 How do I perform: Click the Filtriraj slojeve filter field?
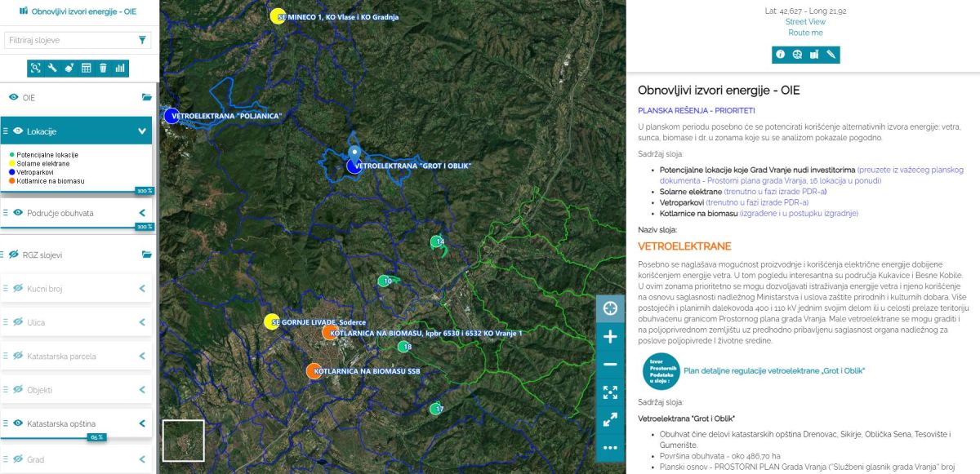69,40
